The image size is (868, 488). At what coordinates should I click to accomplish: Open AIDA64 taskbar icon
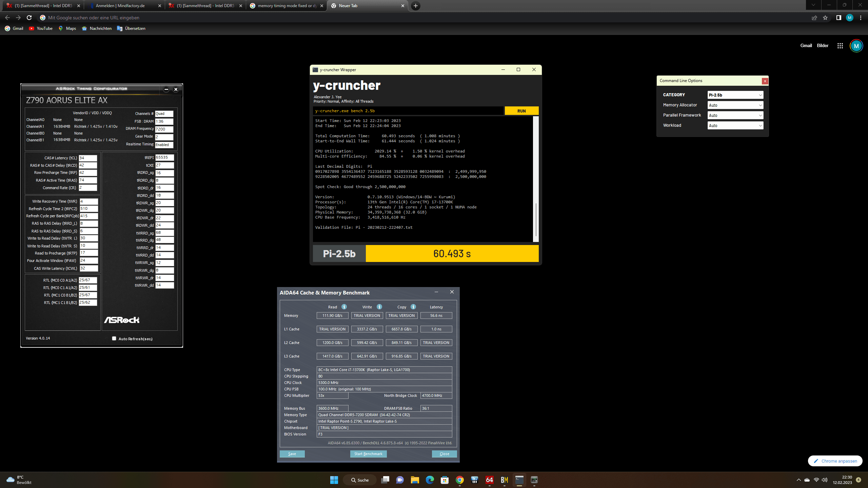coord(489,480)
